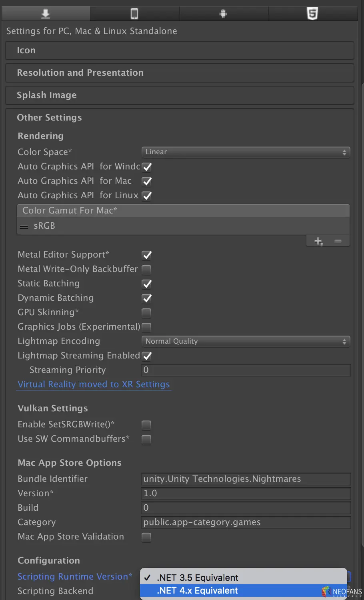Expand the Splash Image section
The height and width of the screenshot is (600, 364).
(180, 95)
